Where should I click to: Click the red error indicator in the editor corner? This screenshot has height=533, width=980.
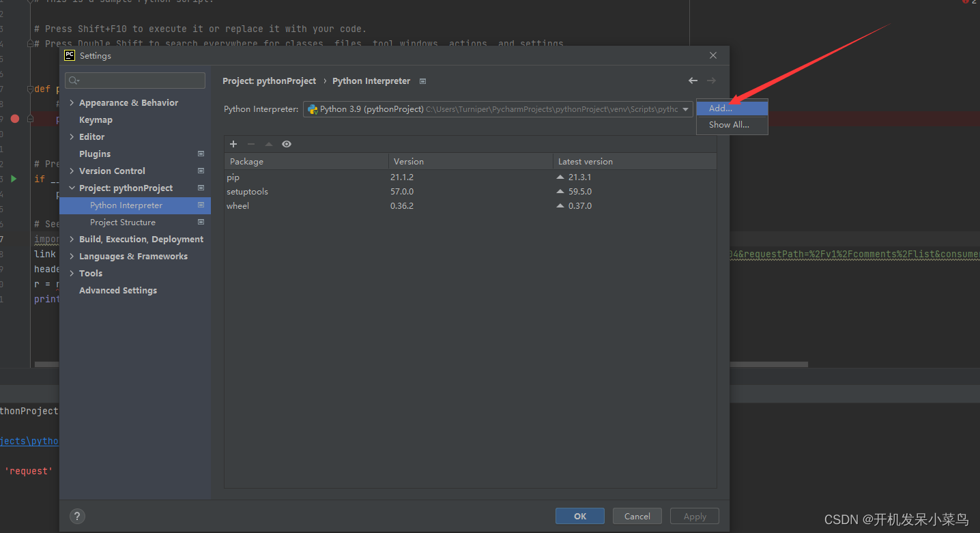(x=966, y=2)
